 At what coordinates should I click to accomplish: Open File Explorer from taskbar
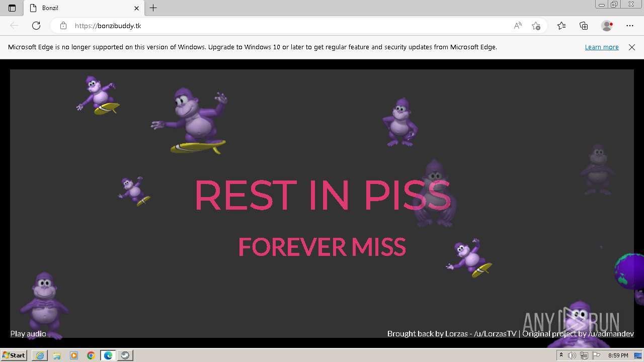(x=57, y=355)
